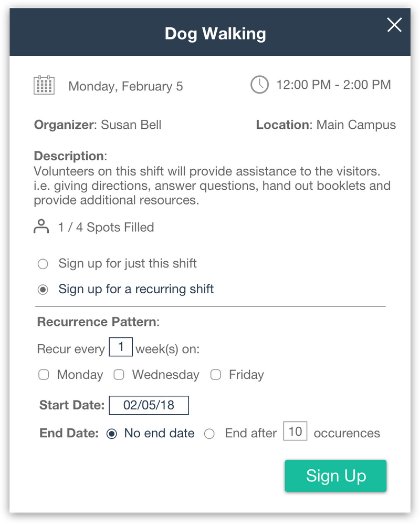Screen dimensions: 420x524
Task: Click the Start Date input field
Action: 149,405
